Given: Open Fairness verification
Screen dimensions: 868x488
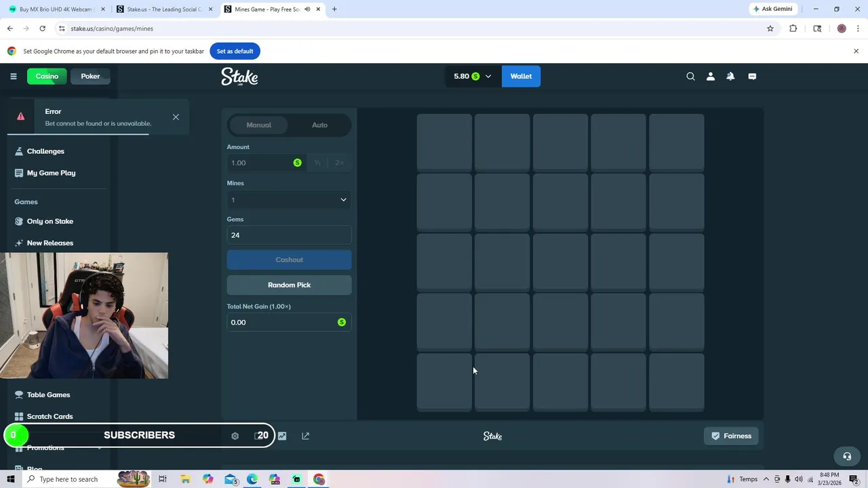Looking at the screenshot, I should pos(731,436).
